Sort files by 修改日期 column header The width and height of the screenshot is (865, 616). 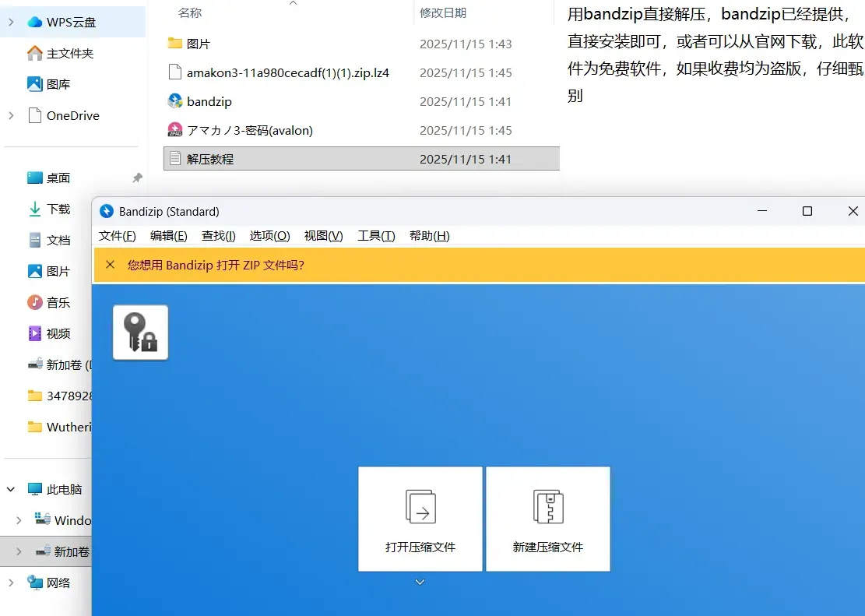pos(443,12)
